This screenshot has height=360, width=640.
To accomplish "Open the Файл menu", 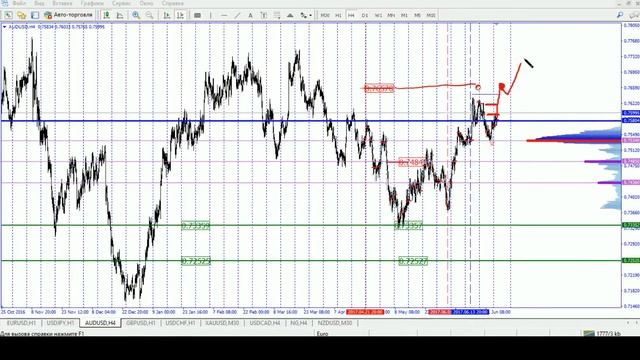I will [19, 3].
